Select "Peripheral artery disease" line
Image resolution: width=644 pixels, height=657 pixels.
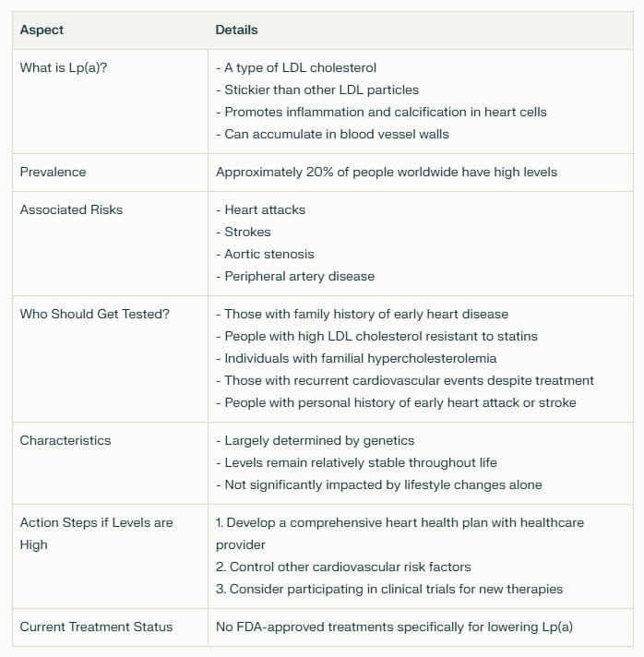tap(295, 276)
